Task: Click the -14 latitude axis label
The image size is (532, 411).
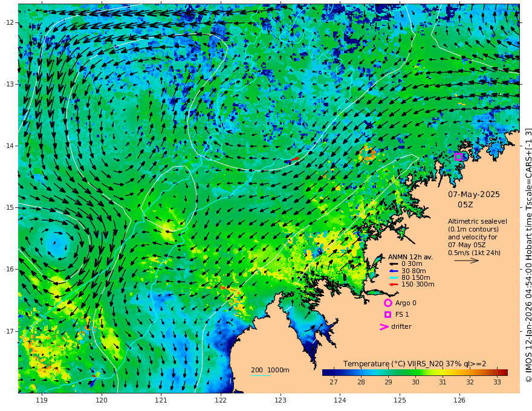Action: click(x=9, y=146)
